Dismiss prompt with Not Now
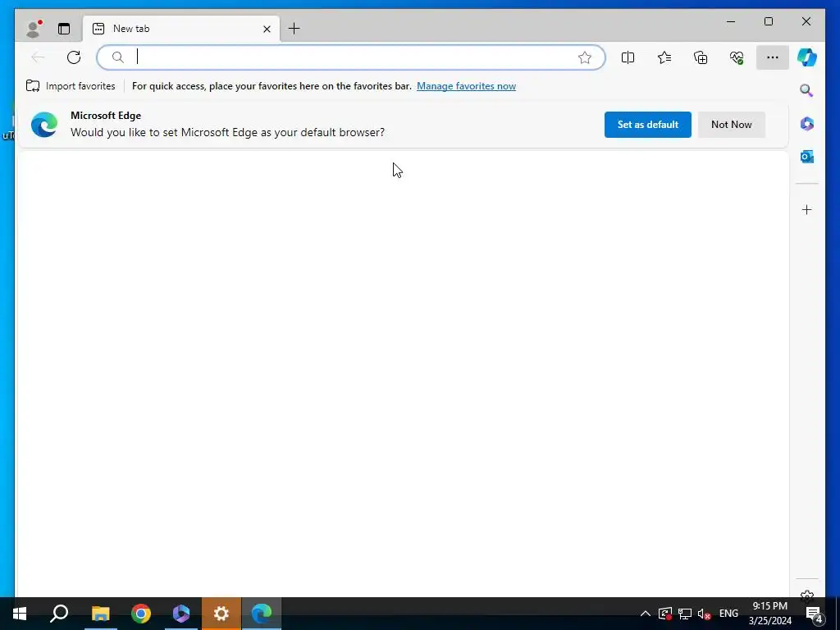The height and width of the screenshot is (630, 840). 731,125
